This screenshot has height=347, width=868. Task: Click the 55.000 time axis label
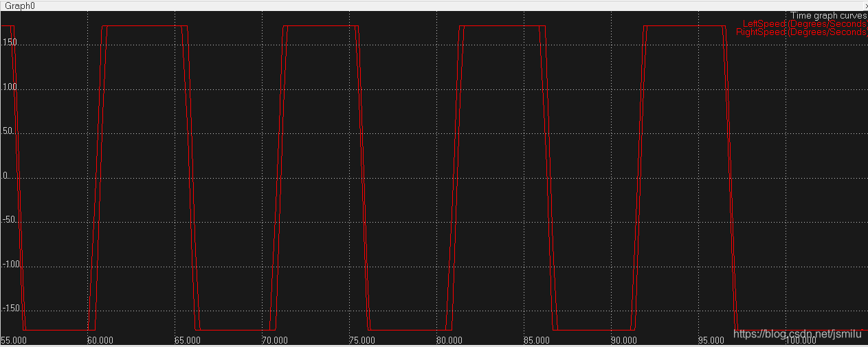pos(14,340)
